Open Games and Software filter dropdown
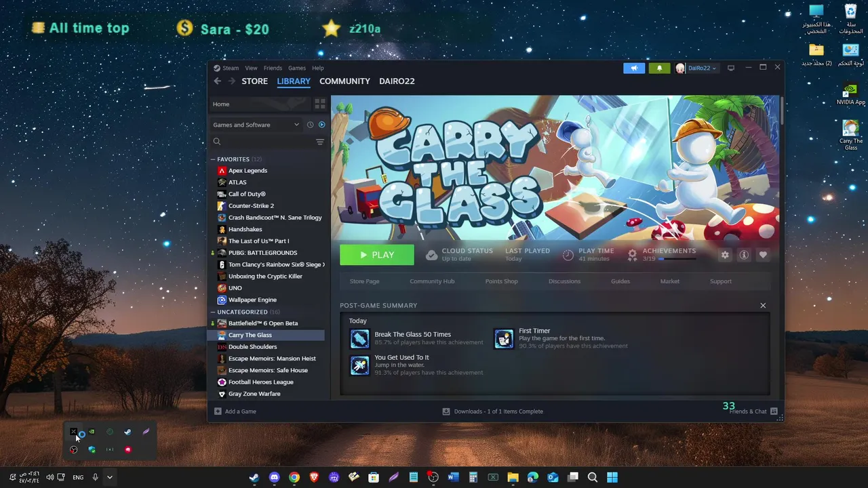Screen dimensions: 868x488 (x=256, y=125)
